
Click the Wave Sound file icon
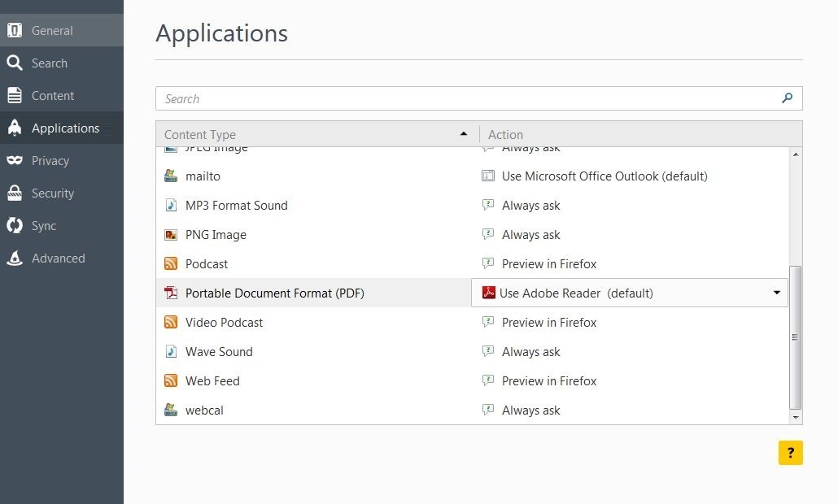click(171, 351)
